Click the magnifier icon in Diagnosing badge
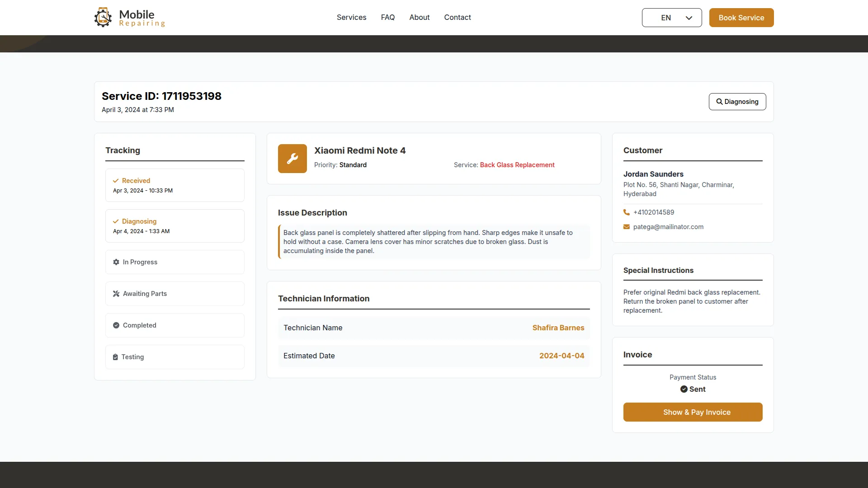Screen dimensions: 868x488 (x=719, y=102)
